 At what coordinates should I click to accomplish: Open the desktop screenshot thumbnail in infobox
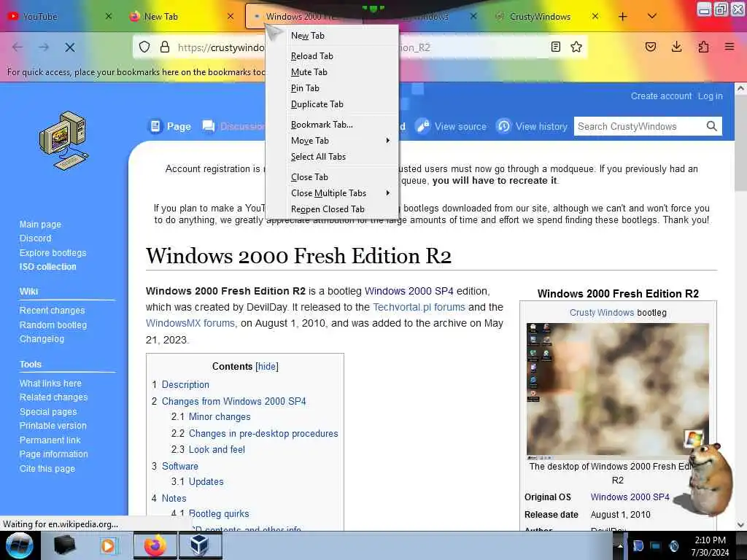click(x=617, y=391)
